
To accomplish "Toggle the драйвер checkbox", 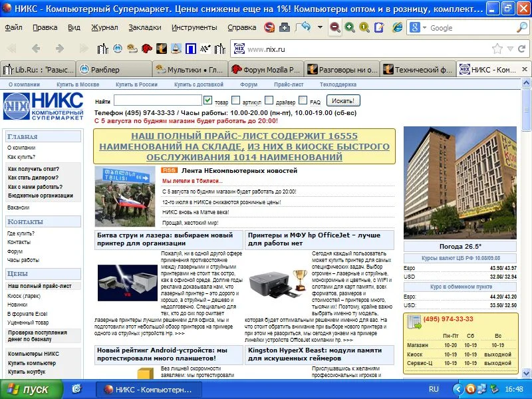I will [269, 100].
